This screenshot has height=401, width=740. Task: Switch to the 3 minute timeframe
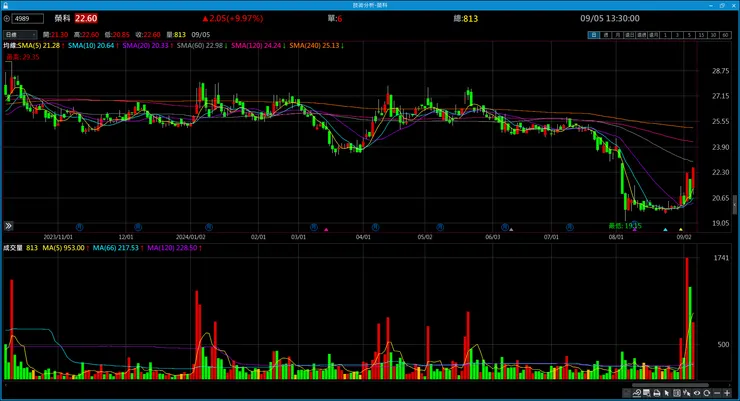click(678, 35)
